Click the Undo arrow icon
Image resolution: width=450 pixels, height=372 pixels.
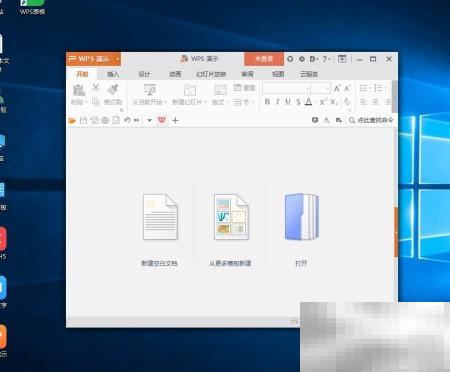pyautogui.click(x=127, y=120)
